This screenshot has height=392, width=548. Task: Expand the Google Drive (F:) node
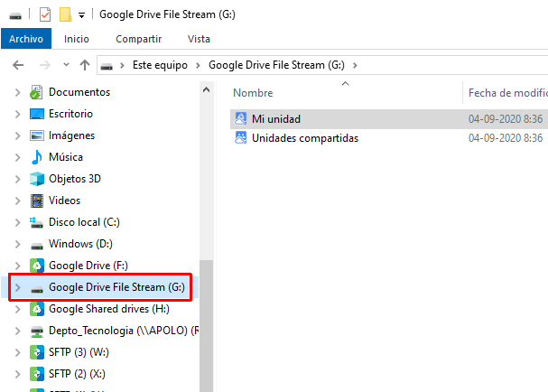click(18, 266)
